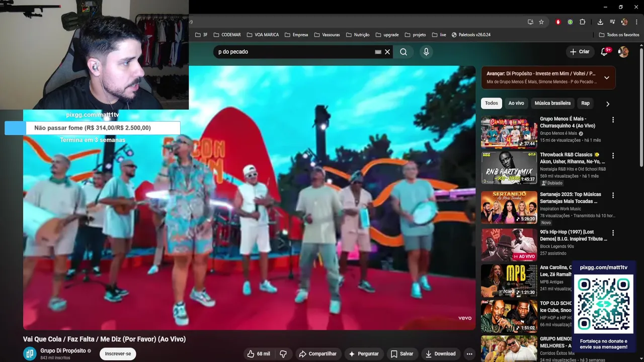The width and height of the screenshot is (644, 362).
Task: Open the Top Old School Rap thumbnail
Action: coord(509,316)
